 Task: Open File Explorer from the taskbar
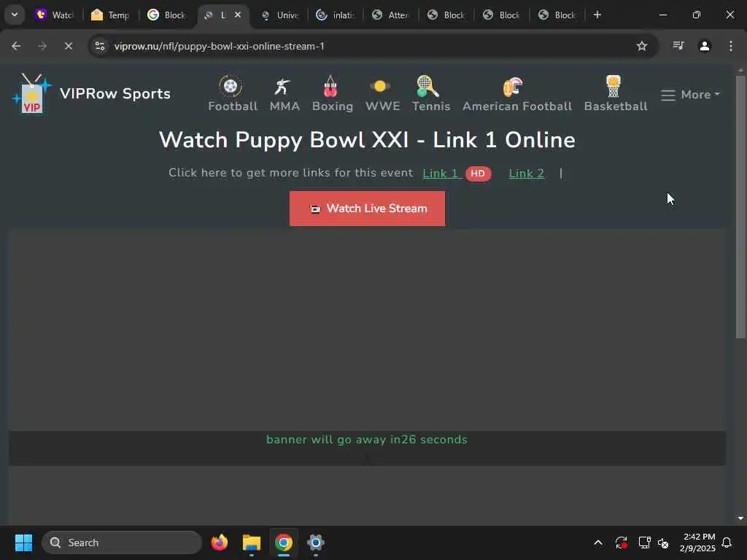(x=252, y=542)
